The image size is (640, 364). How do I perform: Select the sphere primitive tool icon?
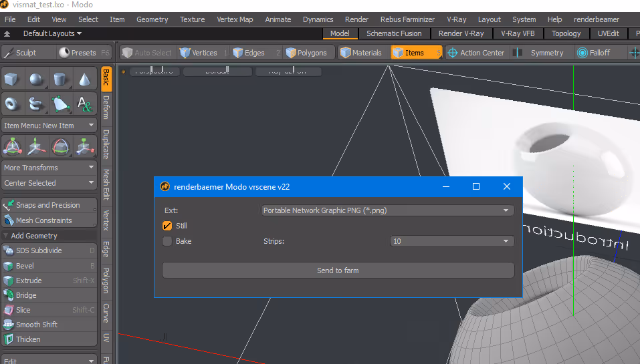coord(36,79)
